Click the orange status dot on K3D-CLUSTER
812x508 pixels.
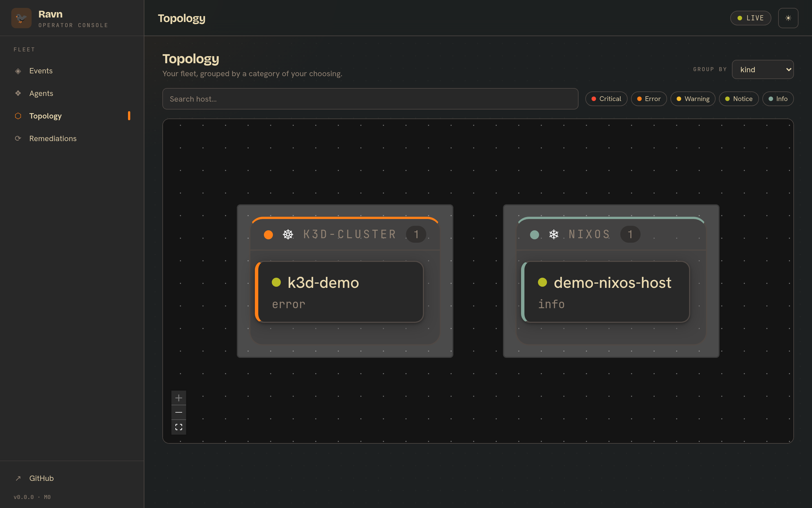268,235
